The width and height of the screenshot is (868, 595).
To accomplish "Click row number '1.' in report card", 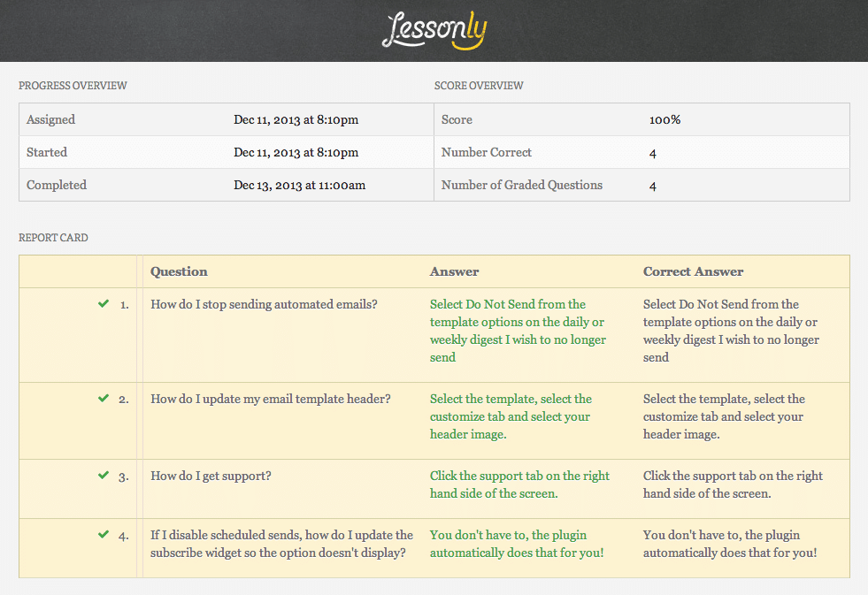I will tap(125, 305).
